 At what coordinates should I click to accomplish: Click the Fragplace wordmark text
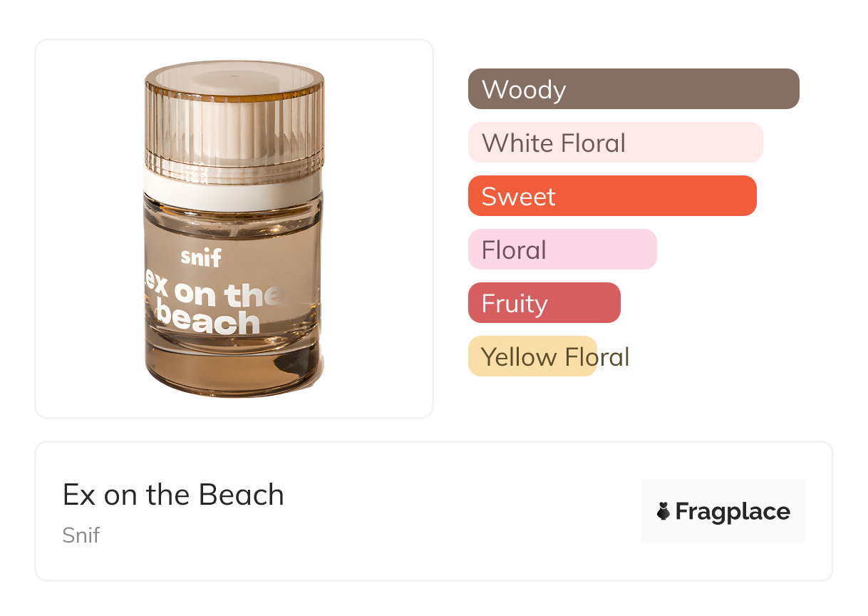tap(732, 511)
